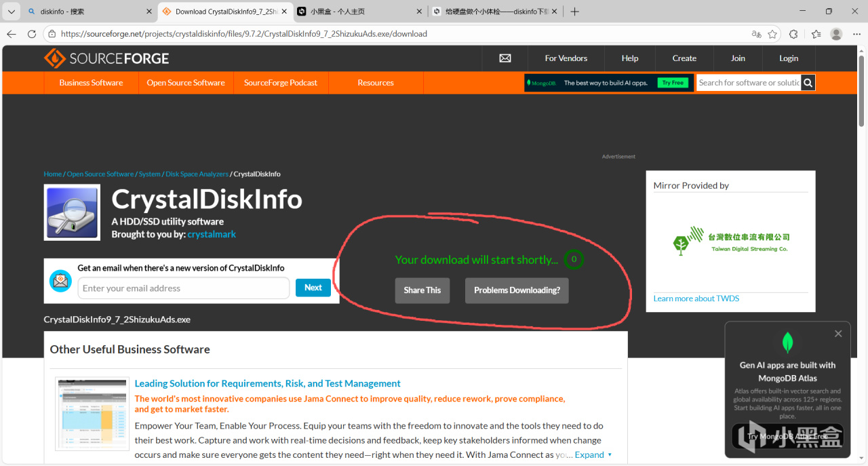Click the Share This button
The image size is (868, 466).
point(422,290)
